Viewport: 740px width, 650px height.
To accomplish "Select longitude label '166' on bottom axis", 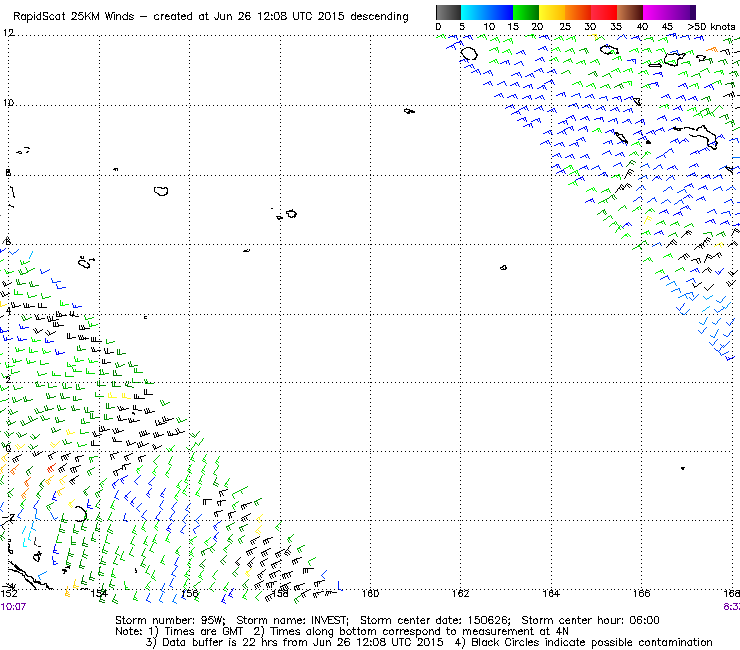I will (x=642, y=593).
